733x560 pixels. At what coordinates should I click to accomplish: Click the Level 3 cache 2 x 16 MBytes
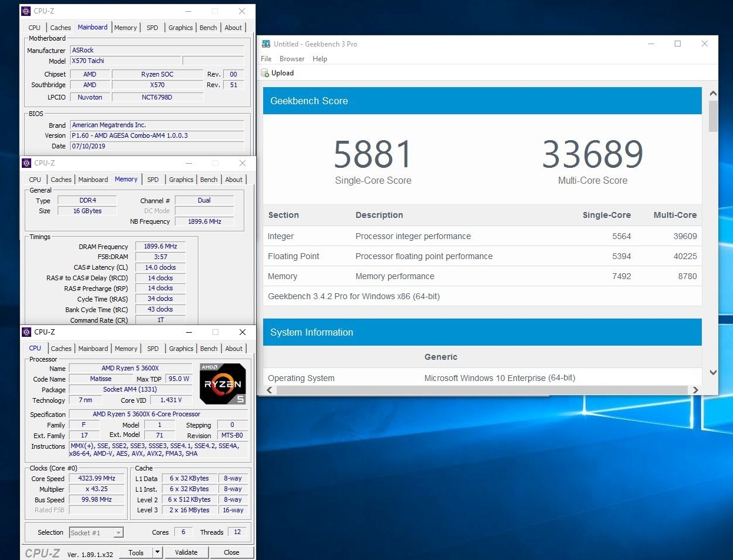189,510
